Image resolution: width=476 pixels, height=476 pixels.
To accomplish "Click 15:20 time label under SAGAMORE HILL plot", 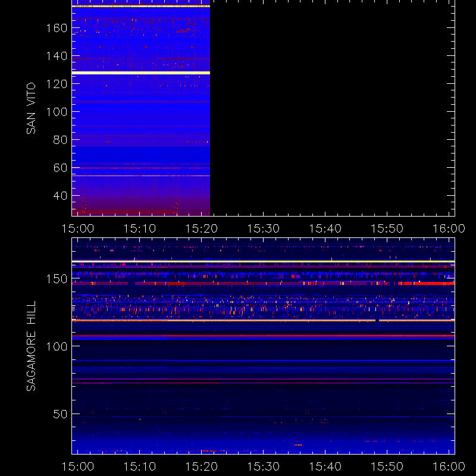I will [x=202, y=466].
